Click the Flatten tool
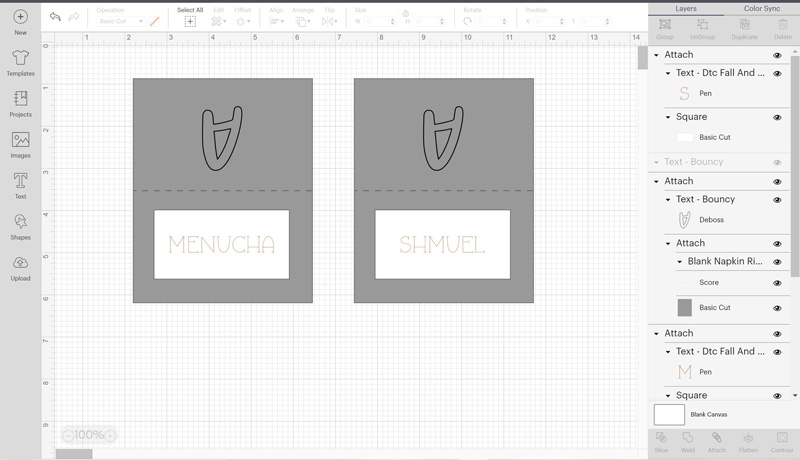The height and width of the screenshot is (460, 800). pos(748,442)
